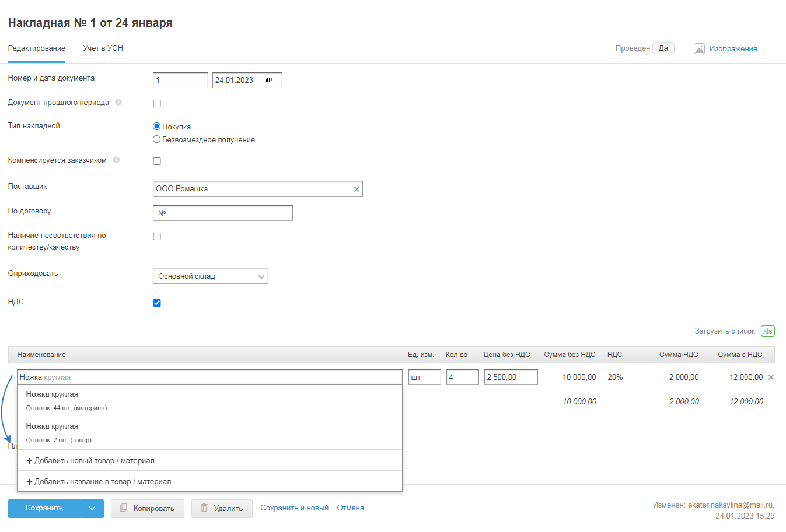
Task: Clear the supplier ООО Ромашка field
Action: point(357,189)
